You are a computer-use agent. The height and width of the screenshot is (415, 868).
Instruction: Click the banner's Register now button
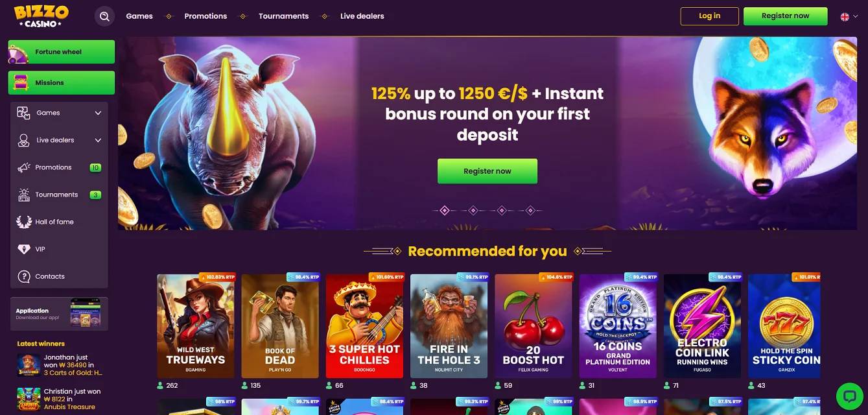click(x=487, y=171)
